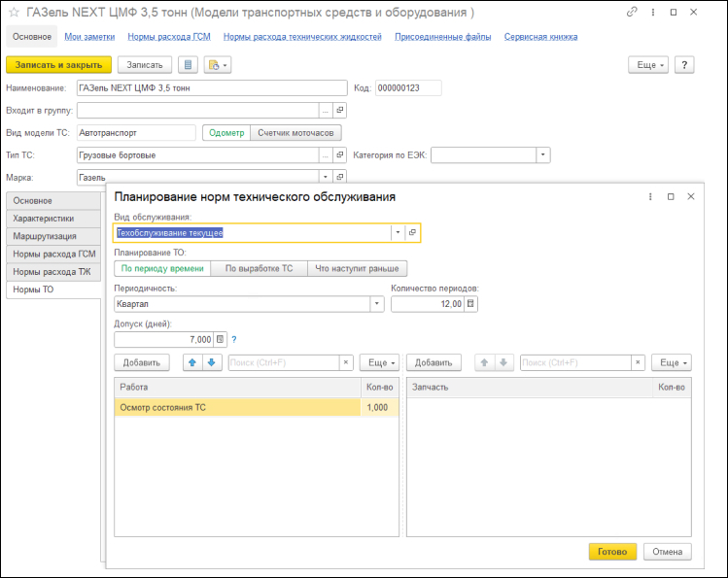The image size is (728, 578).
Task: Select По выработке ТС planning mode
Action: 259,269
